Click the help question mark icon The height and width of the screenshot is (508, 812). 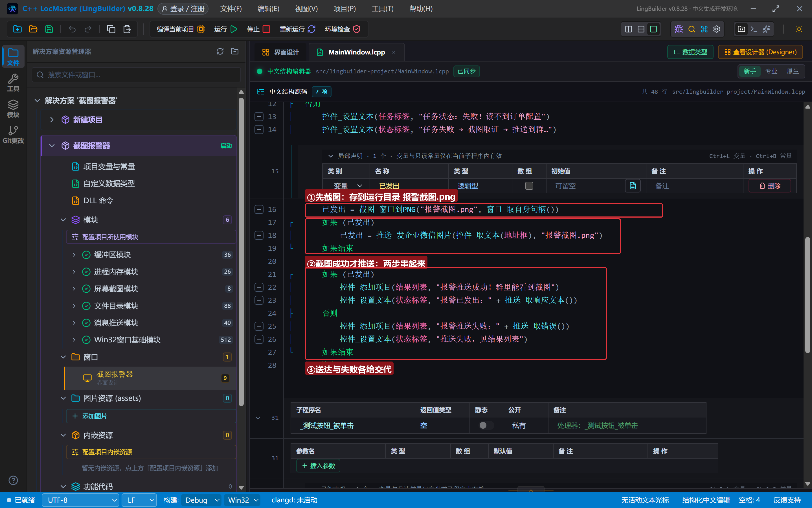[13, 480]
